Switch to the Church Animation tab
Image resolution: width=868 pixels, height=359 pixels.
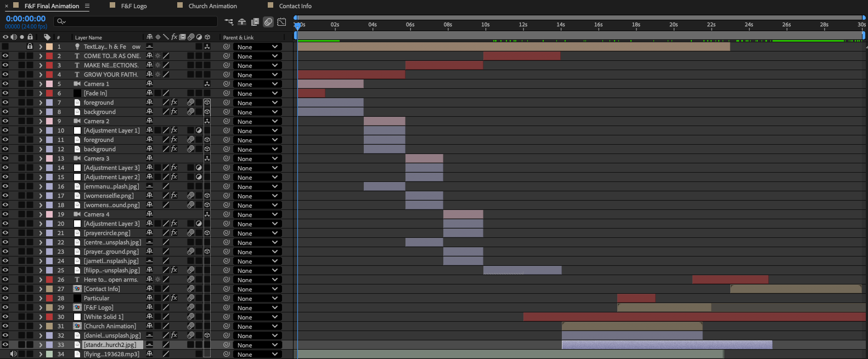(x=213, y=6)
